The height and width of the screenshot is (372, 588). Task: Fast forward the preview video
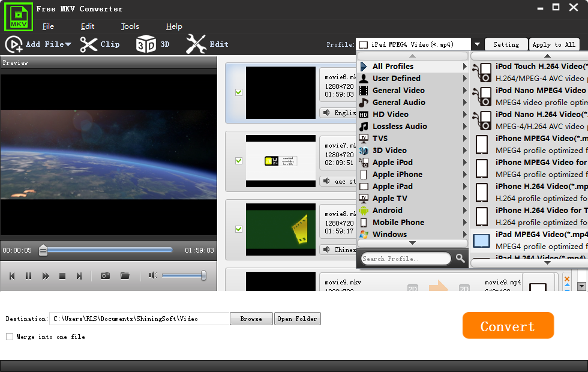pos(46,276)
